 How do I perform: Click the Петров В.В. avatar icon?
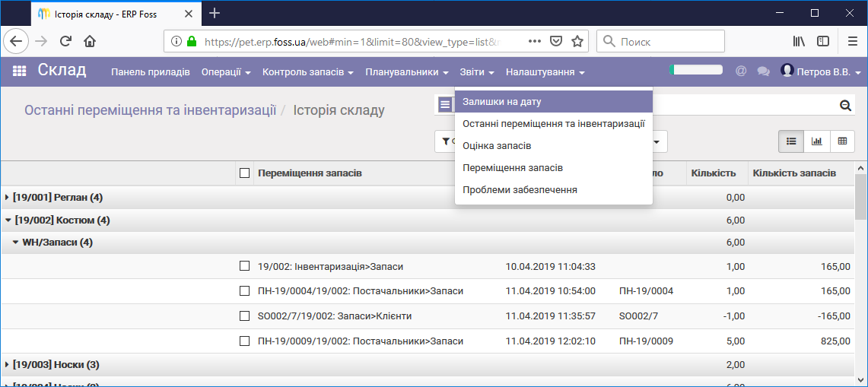click(x=787, y=71)
